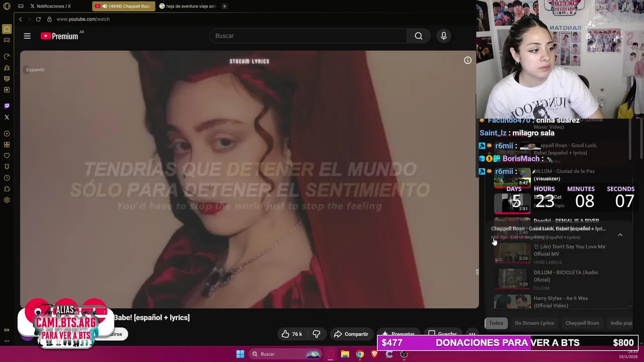644x362 pixels.
Task: Open sidebar extensions cube icon
Action: (x=7, y=189)
